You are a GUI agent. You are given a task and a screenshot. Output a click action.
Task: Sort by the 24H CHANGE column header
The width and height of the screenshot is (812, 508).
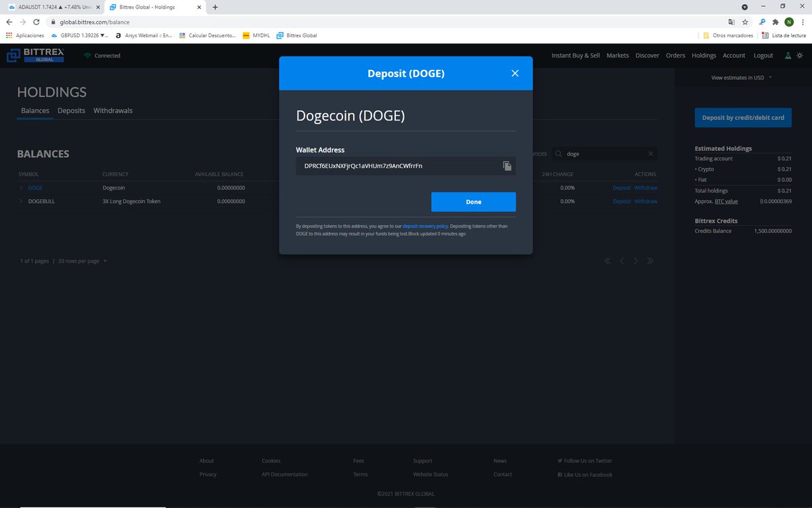coord(558,174)
